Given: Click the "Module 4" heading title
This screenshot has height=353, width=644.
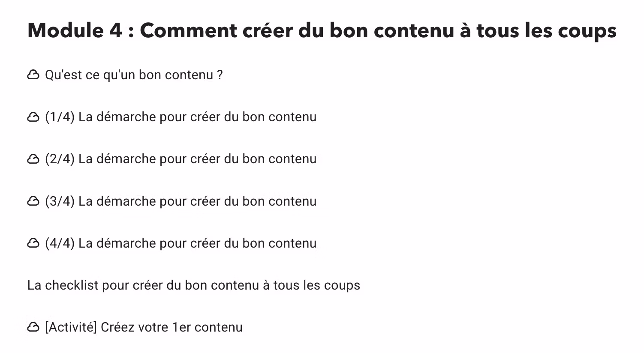Looking at the screenshot, I should pyautogui.click(x=322, y=30).
